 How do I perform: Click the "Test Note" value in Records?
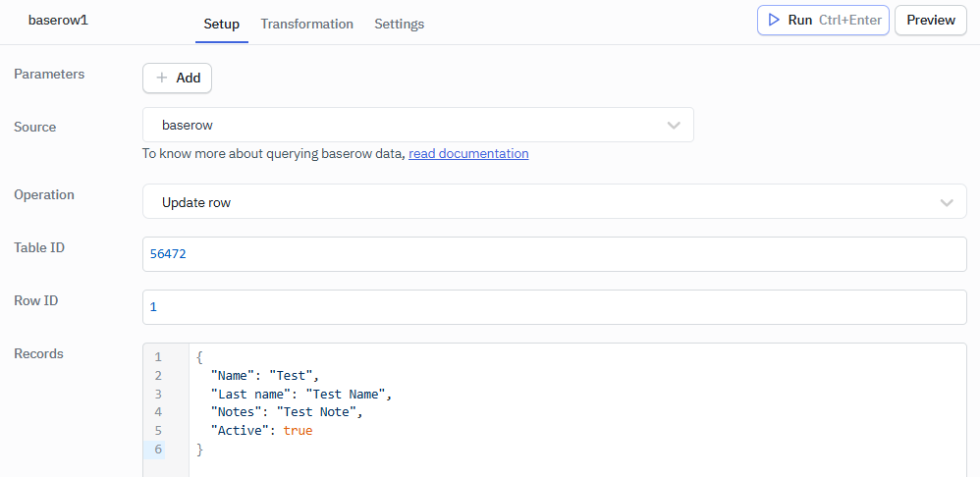[x=318, y=412]
